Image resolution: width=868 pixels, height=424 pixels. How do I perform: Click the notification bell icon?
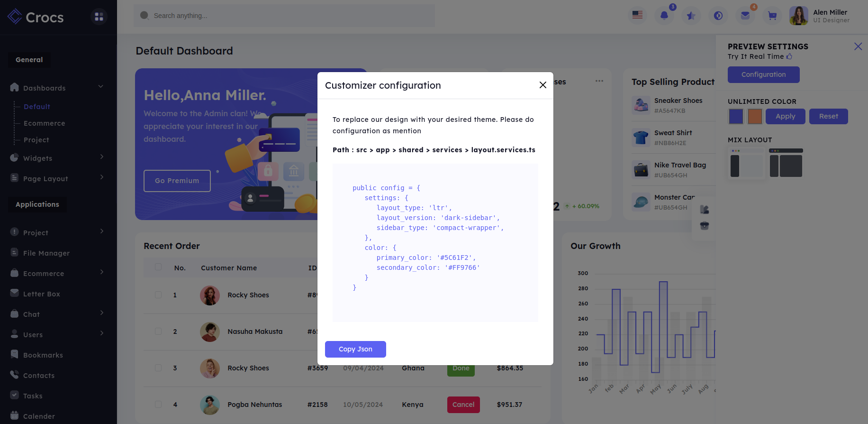(664, 16)
